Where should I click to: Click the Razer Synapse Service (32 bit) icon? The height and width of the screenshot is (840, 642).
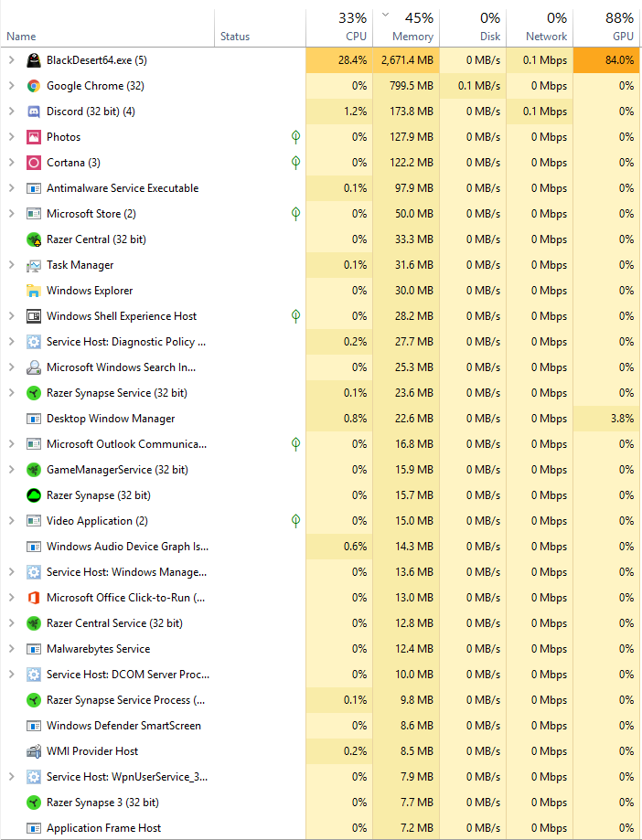pos(34,393)
